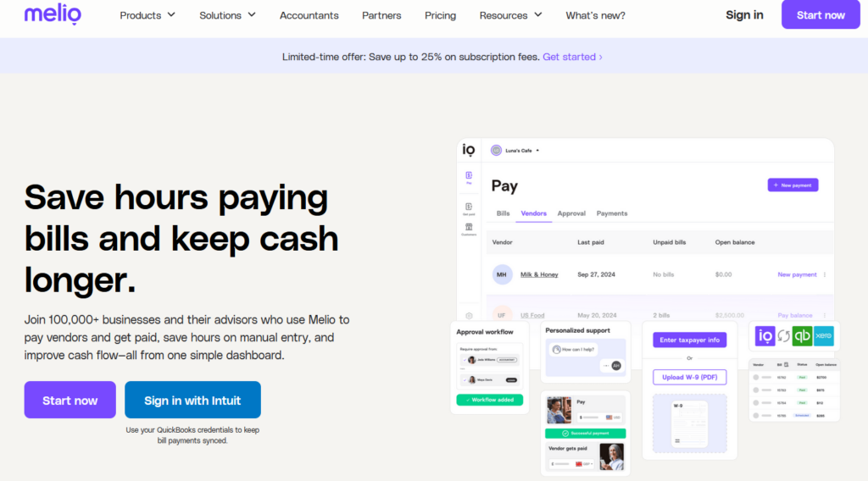Click Start now in the header
The width and height of the screenshot is (868, 481).
pyautogui.click(x=821, y=15)
